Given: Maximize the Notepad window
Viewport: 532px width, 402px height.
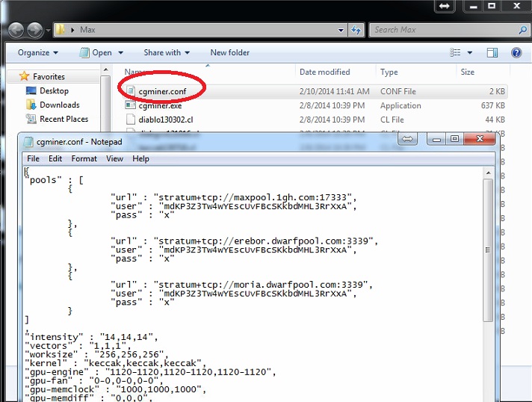Looking at the screenshot, I should (454, 139).
